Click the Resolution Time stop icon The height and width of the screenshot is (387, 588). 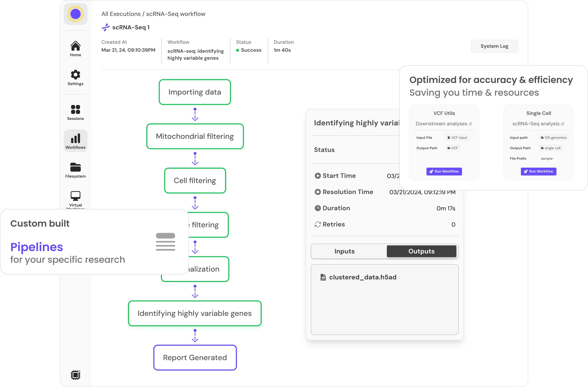[x=317, y=192]
